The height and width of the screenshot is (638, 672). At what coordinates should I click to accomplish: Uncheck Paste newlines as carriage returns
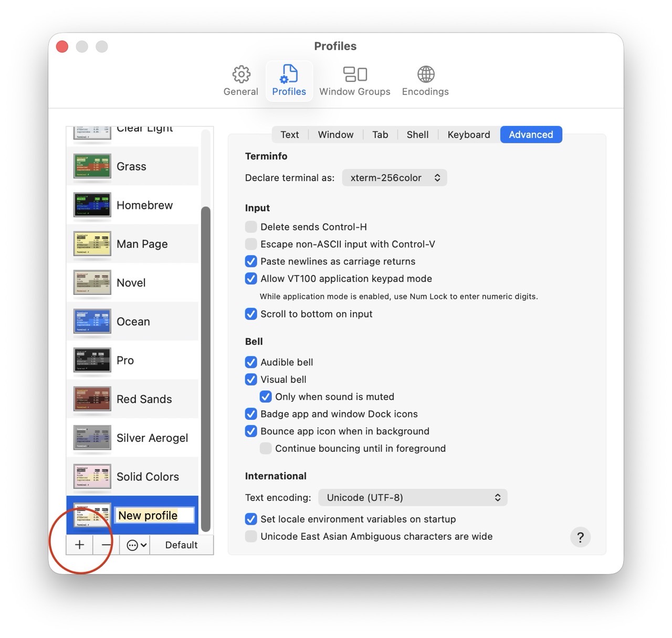tap(251, 261)
